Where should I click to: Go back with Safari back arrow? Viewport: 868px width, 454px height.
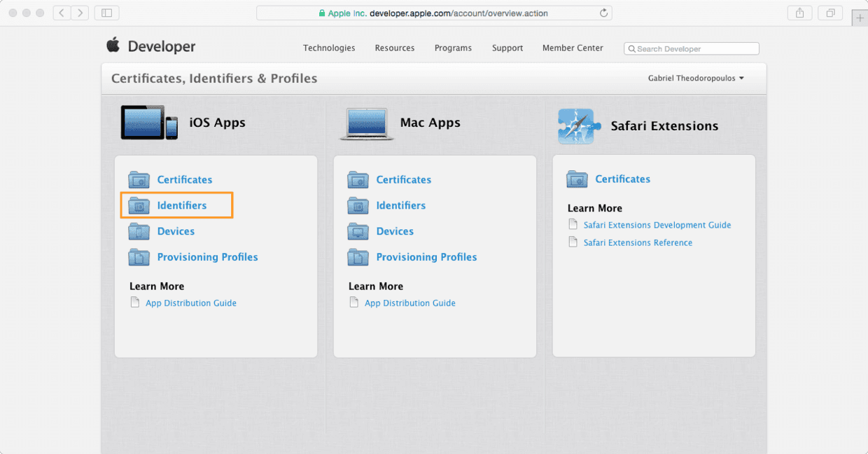pos(62,13)
